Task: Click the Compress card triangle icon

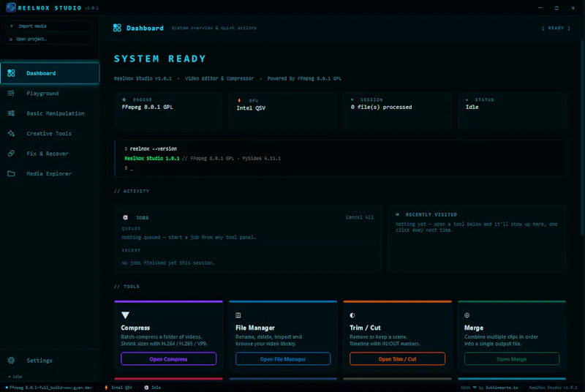Action: pos(125,315)
